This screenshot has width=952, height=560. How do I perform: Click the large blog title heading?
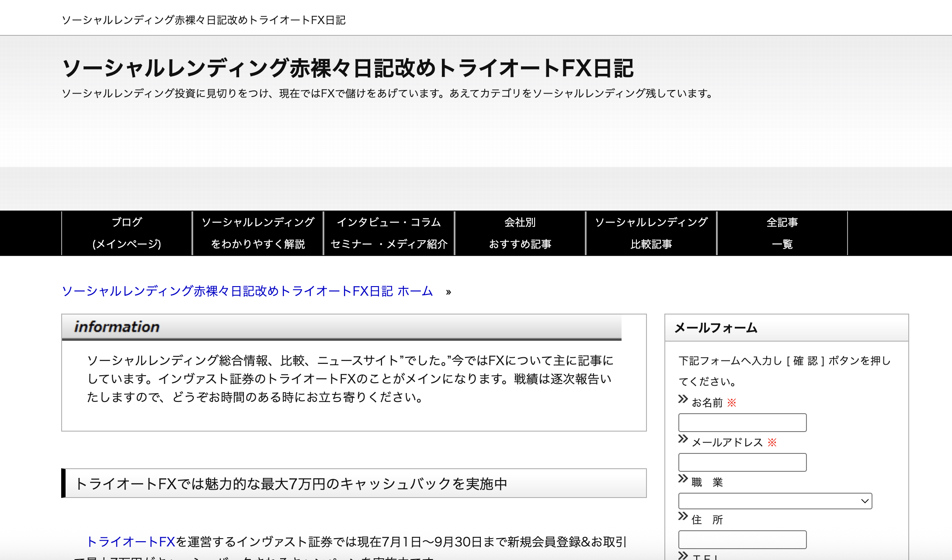point(347,69)
